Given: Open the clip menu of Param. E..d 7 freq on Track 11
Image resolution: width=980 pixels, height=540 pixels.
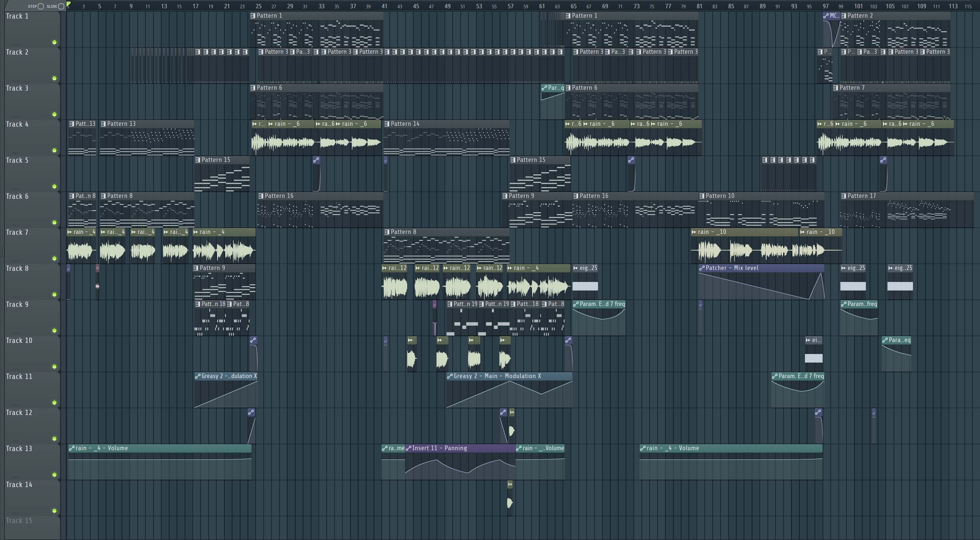Looking at the screenshot, I should (x=775, y=376).
